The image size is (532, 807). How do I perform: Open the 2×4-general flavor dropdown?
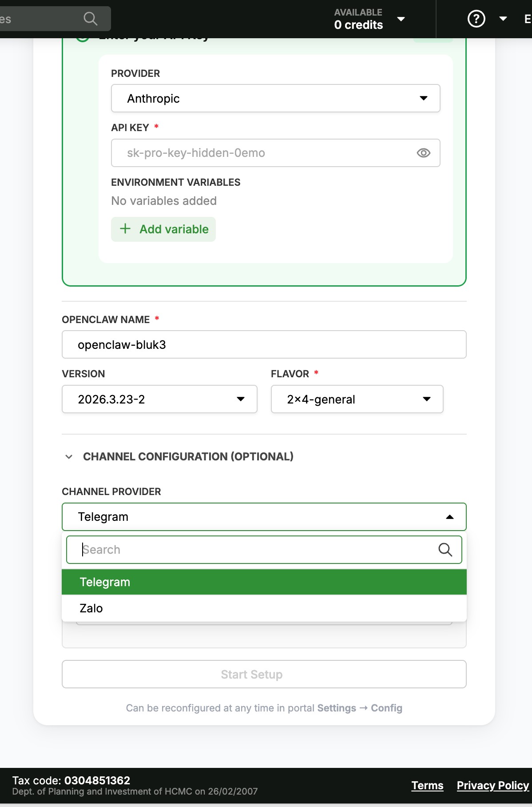pyautogui.click(x=357, y=399)
